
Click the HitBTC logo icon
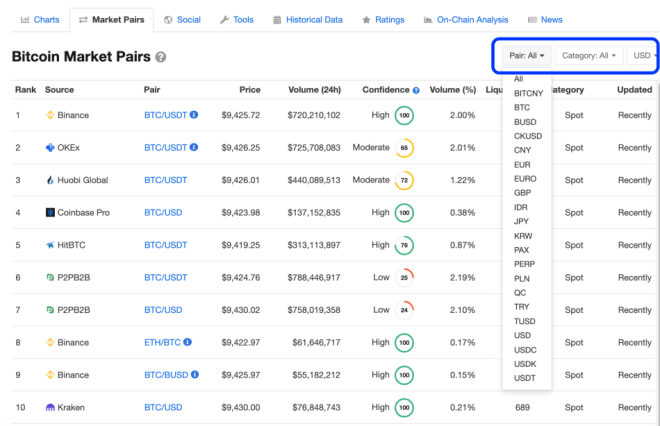[50, 245]
